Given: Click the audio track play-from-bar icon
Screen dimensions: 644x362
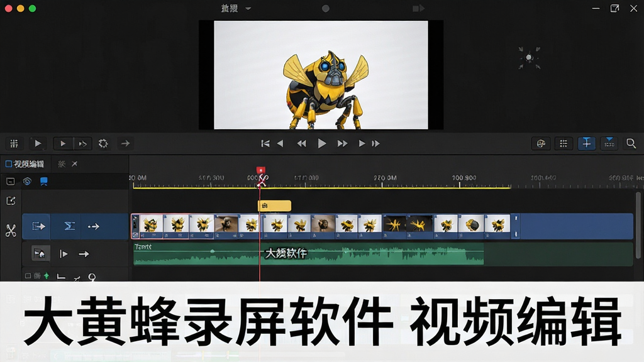Looking at the screenshot, I should coord(64,254).
